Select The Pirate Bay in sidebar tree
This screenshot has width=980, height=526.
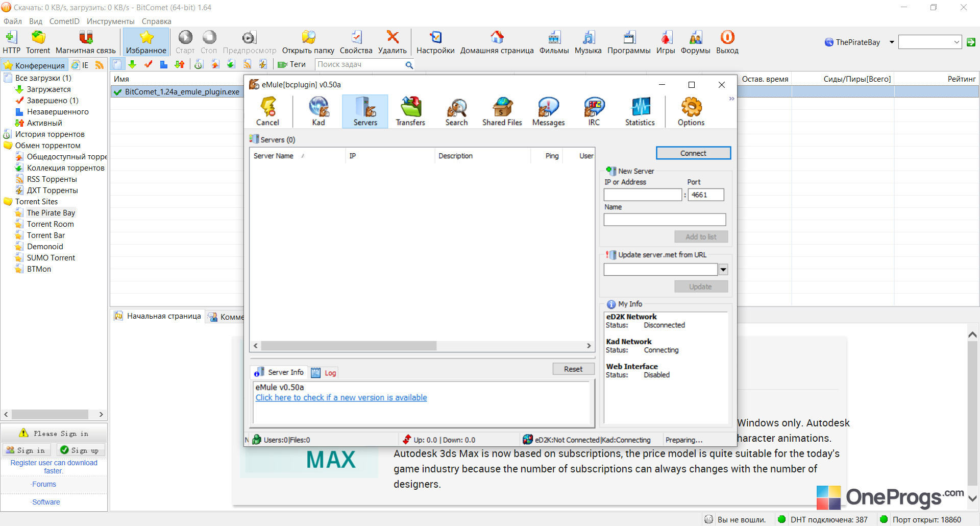point(51,213)
